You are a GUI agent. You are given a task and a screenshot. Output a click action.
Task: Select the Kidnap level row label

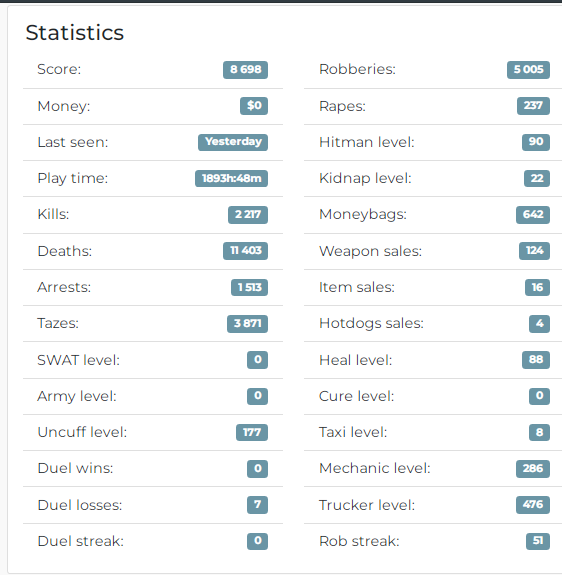[x=365, y=179]
